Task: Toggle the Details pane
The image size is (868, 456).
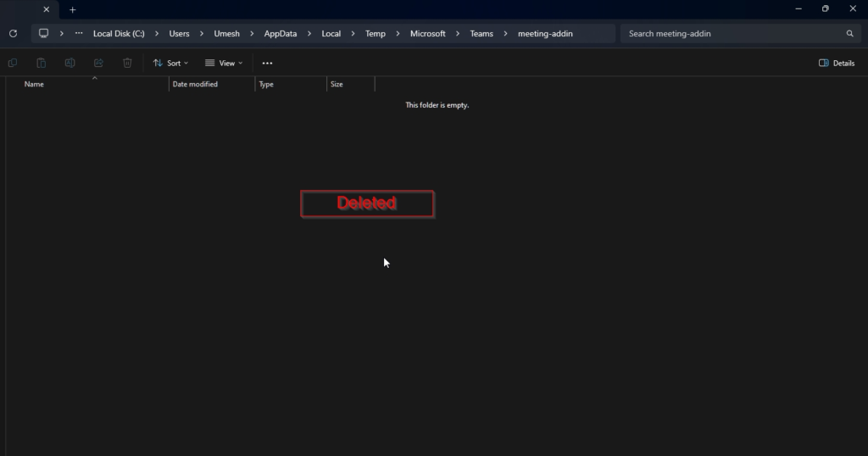Action: click(837, 63)
